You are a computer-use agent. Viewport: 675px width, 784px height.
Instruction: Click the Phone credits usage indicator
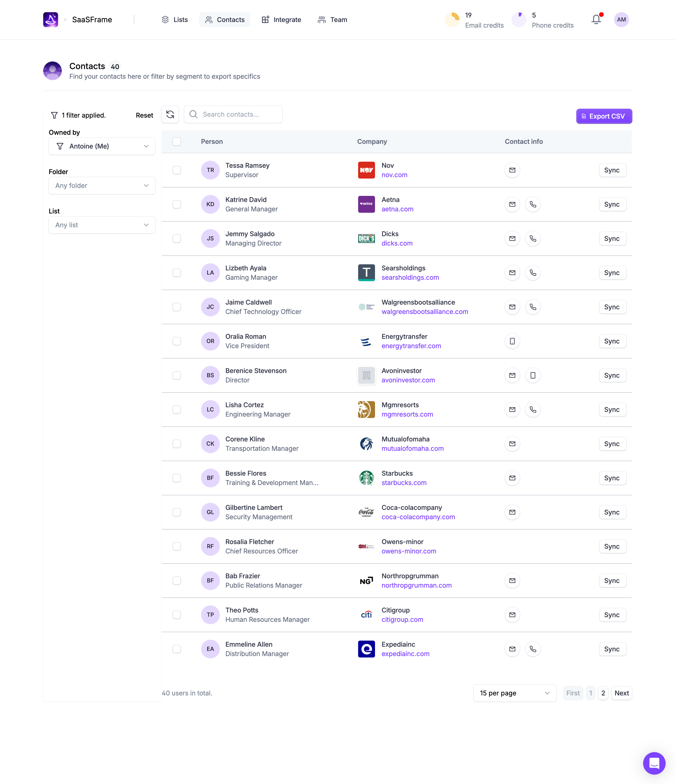pos(542,20)
